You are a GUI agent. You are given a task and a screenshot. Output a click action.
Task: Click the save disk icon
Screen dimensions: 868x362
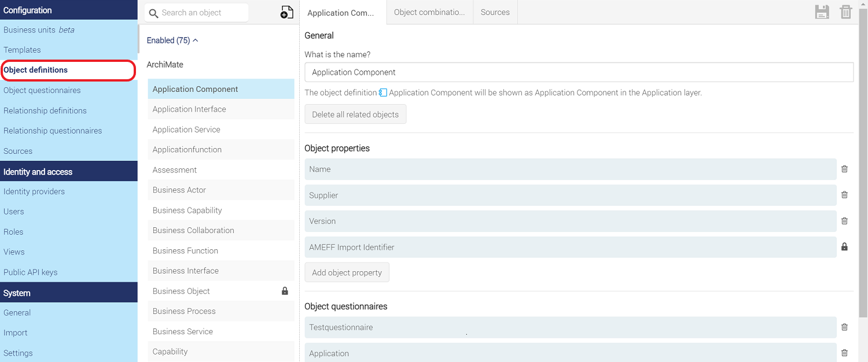tap(822, 12)
